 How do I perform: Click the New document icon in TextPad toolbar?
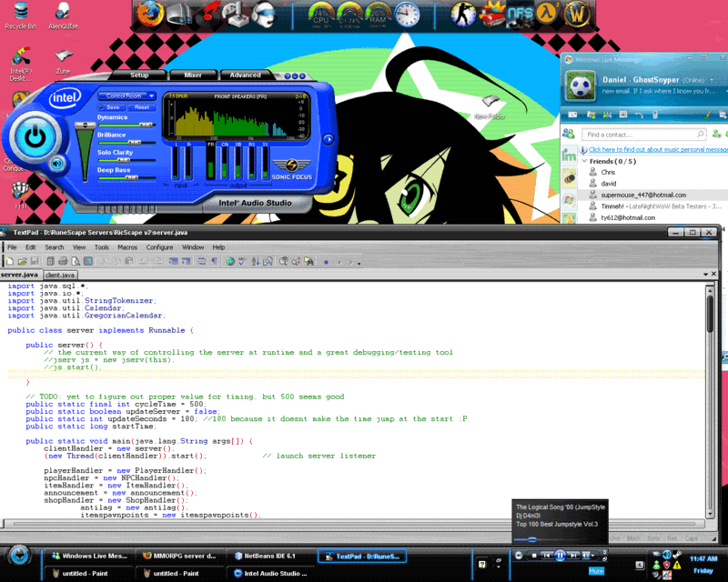[x=9, y=261]
